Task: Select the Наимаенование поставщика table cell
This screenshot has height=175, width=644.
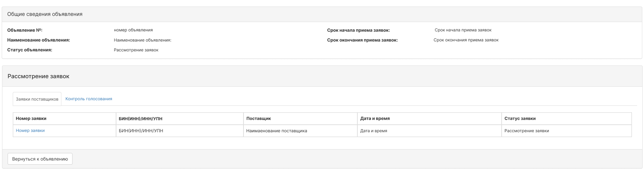Action: pos(300,131)
